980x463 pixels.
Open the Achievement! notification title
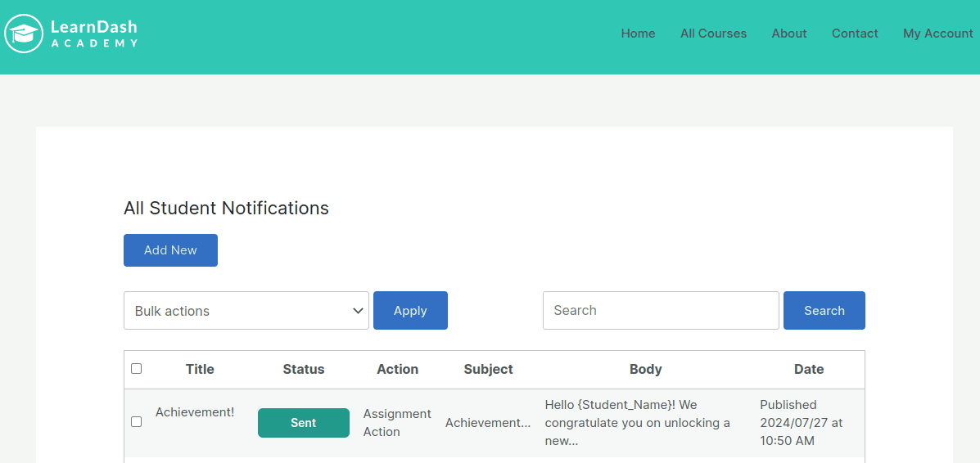(x=195, y=412)
